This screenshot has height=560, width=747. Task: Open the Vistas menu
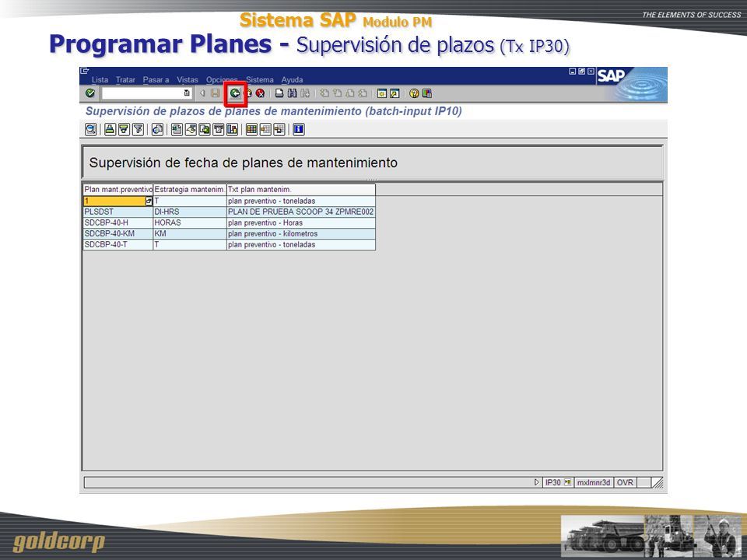[188, 79]
